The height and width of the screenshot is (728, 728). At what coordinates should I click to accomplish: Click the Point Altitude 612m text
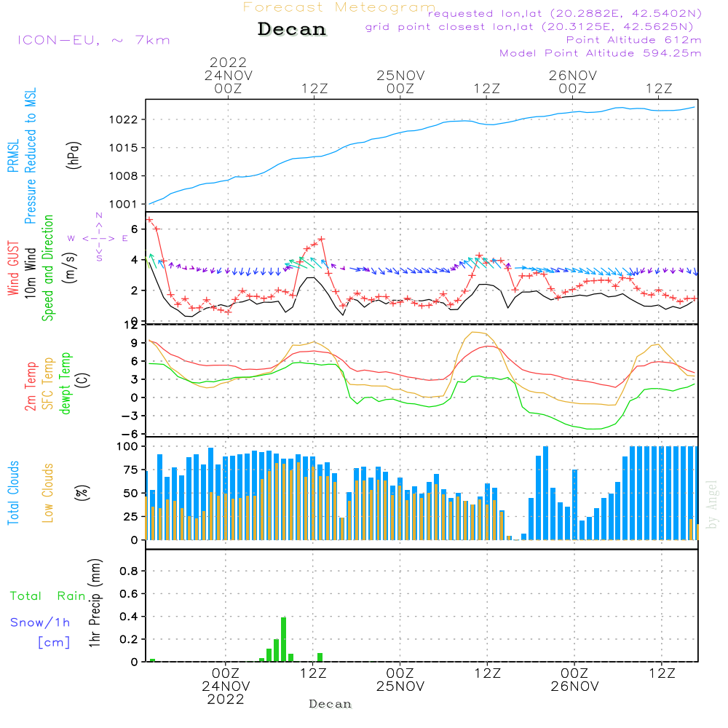[x=633, y=40]
